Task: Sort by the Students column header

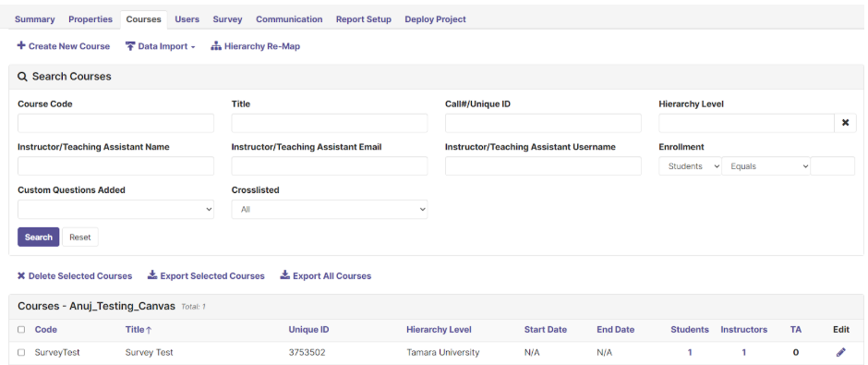Action: click(x=690, y=330)
